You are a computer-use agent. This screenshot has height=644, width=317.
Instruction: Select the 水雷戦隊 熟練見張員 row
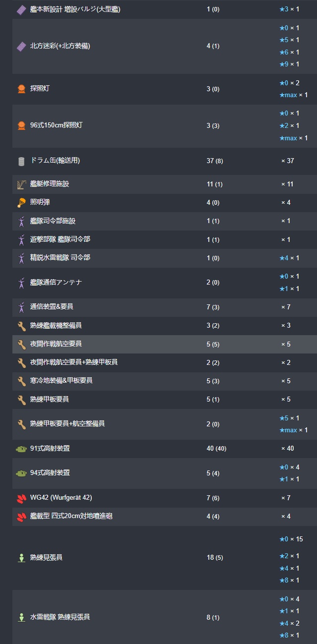(x=164, y=617)
